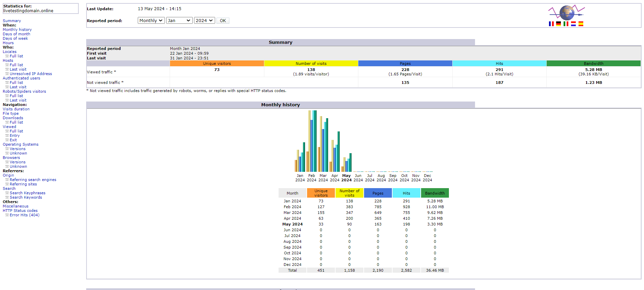
Task: Click the domain name livetestingdomain.online
Action: pyautogui.click(x=29, y=11)
